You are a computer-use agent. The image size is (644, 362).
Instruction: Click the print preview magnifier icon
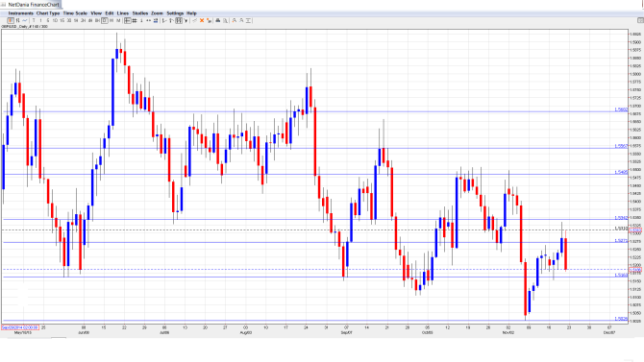click(x=225, y=20)
